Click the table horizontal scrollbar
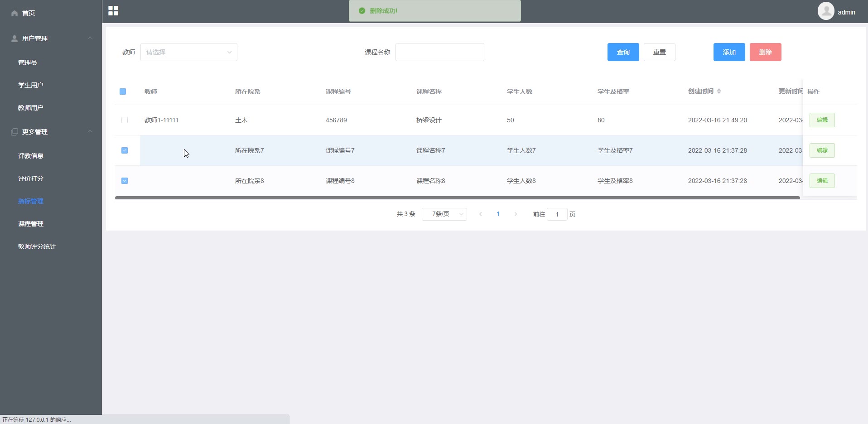Image resolution: width=868 pixels, height=424 pixels. (458, 198)
